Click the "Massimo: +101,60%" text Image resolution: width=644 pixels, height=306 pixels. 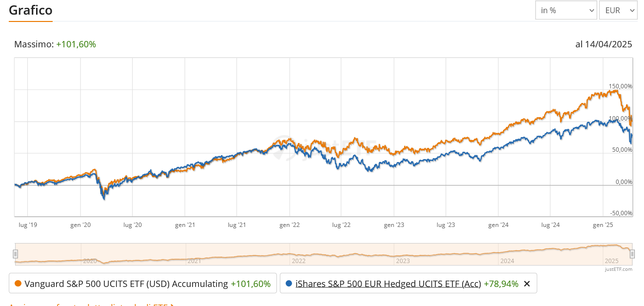(55, 44)
